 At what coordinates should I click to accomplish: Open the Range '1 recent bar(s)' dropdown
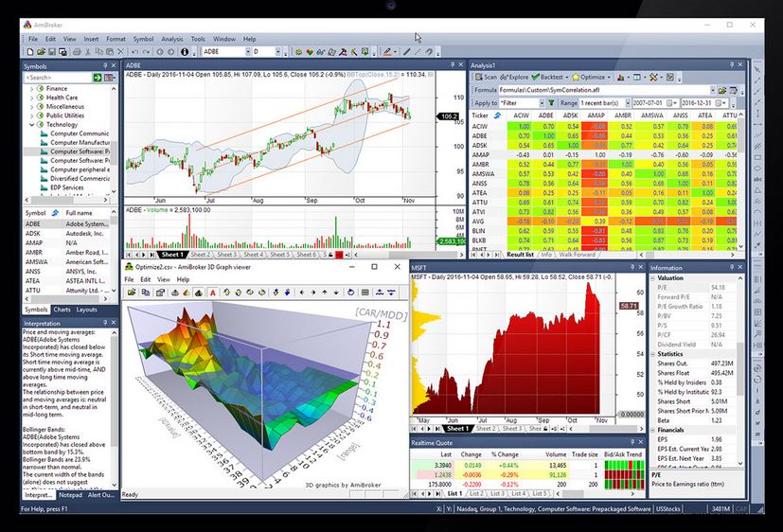pyautogui.click(x=627, y=103)
